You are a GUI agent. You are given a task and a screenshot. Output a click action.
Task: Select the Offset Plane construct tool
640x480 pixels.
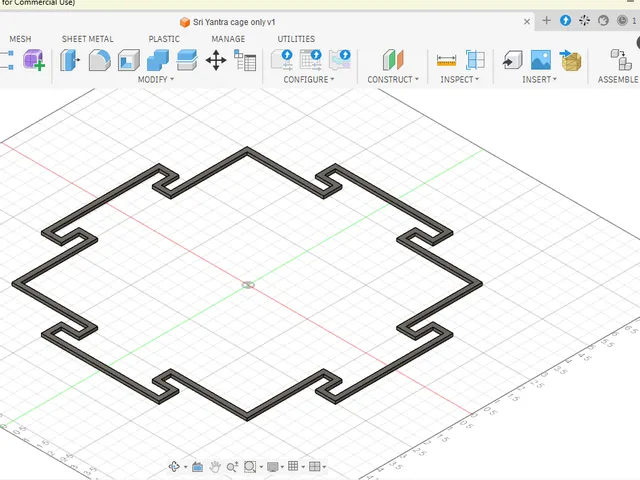[393, 60]
